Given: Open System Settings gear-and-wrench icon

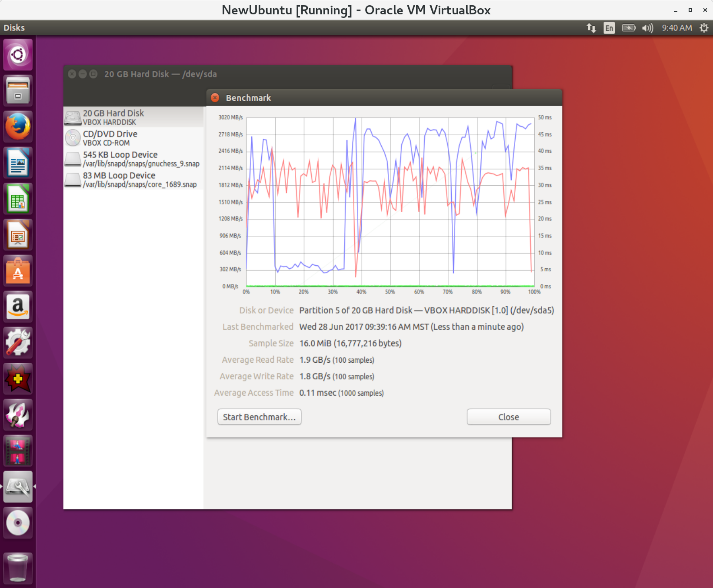Looking at the screenshot, I should (x=18, y=343).
